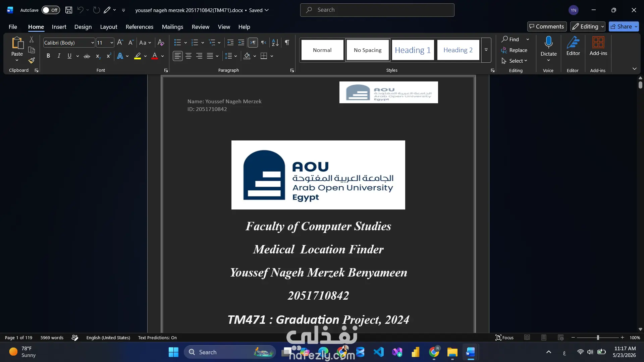
Task: Center align the paragraph
Action: click(189, 56)
